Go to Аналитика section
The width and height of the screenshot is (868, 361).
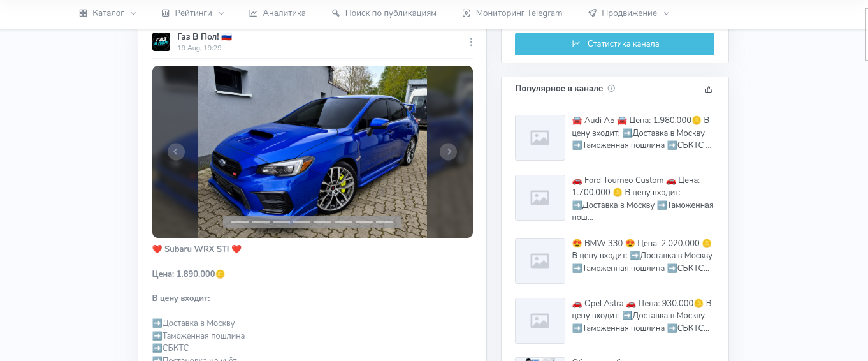pos(277,13)
